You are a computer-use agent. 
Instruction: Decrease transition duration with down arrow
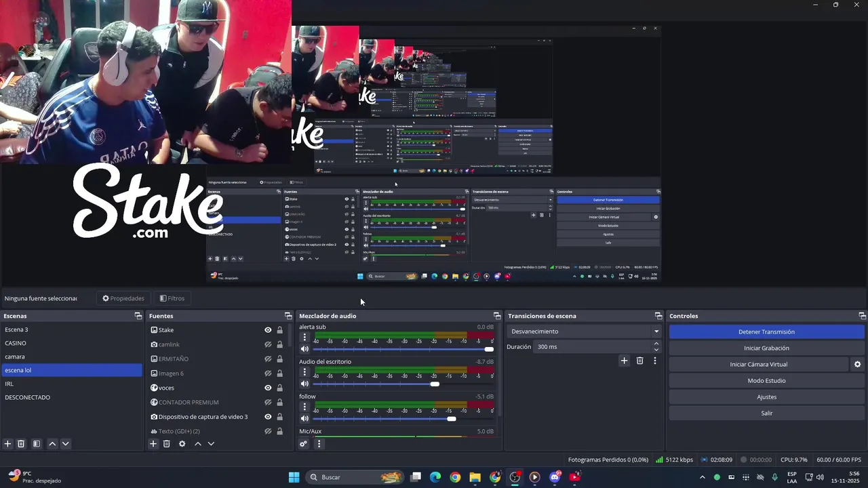click(656, 350)
